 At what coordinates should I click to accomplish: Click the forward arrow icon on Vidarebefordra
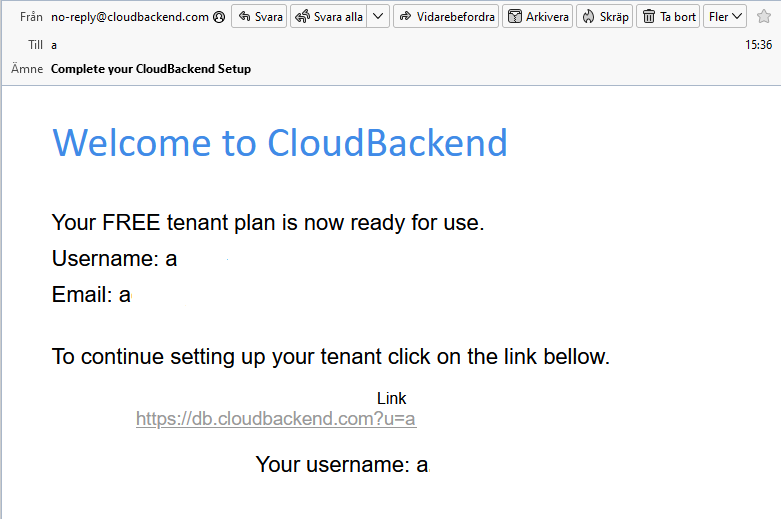click(405, 16)
